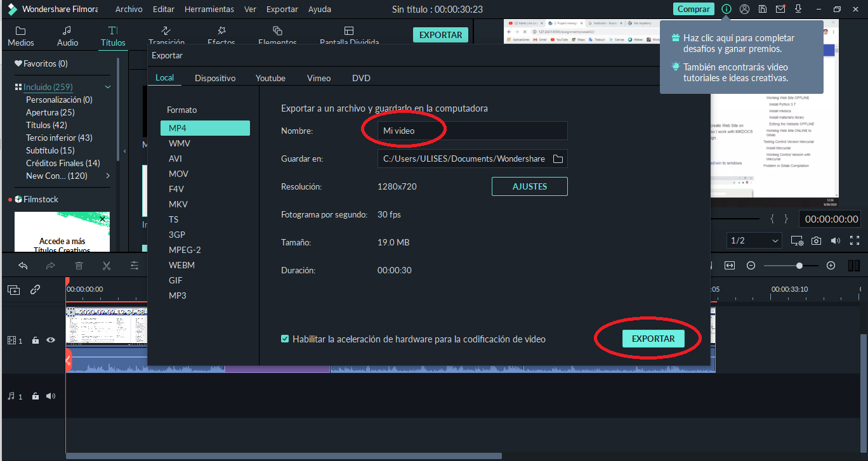
Task: Select the scissors split tool in timeline toolbar
Action: [x=107, y=266]
